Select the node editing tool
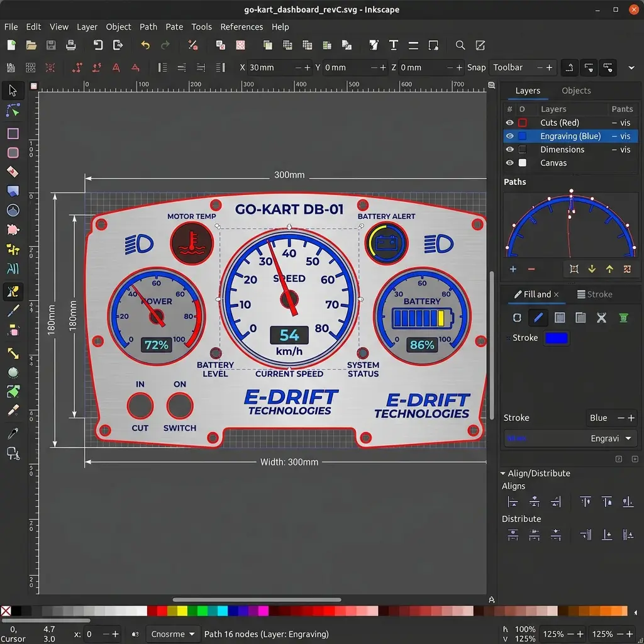644x644 pixels. (x=13, y=111)
